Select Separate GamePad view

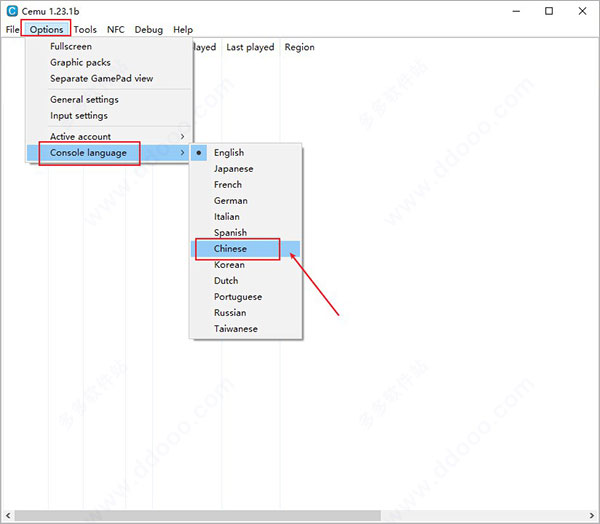coord(109,78)
